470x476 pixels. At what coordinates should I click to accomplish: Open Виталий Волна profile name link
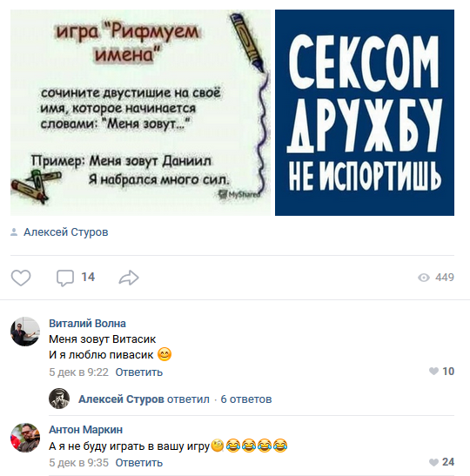point(87,324)
